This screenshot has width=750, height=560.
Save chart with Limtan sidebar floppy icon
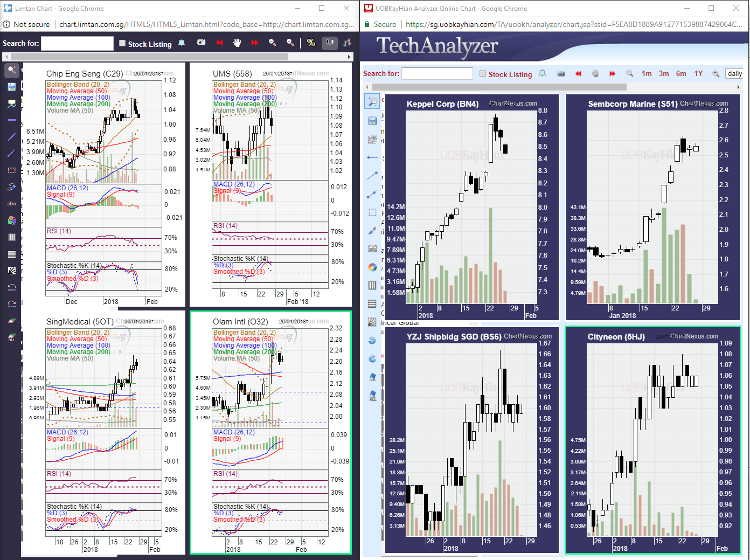[12, 87]
